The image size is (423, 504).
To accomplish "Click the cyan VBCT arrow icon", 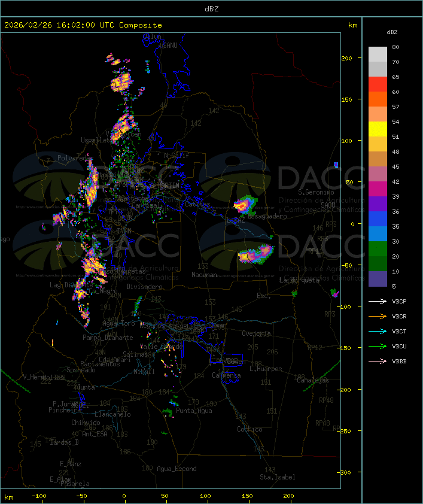I will coord(378,331).
